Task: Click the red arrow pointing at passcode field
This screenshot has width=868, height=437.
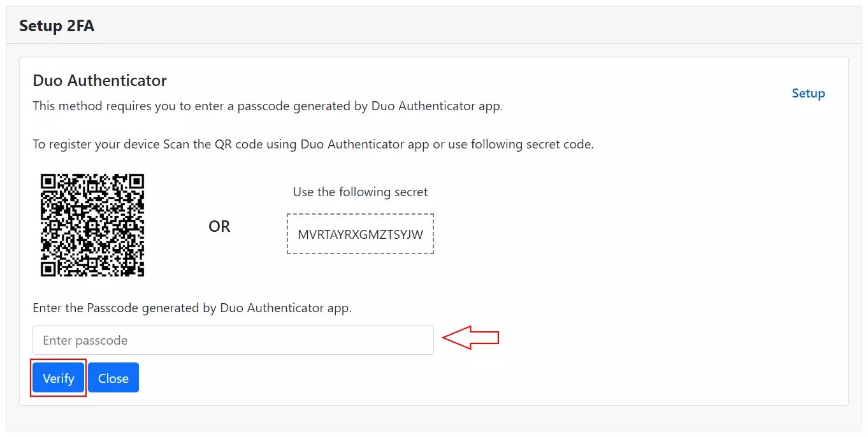Action: [470, 337]
